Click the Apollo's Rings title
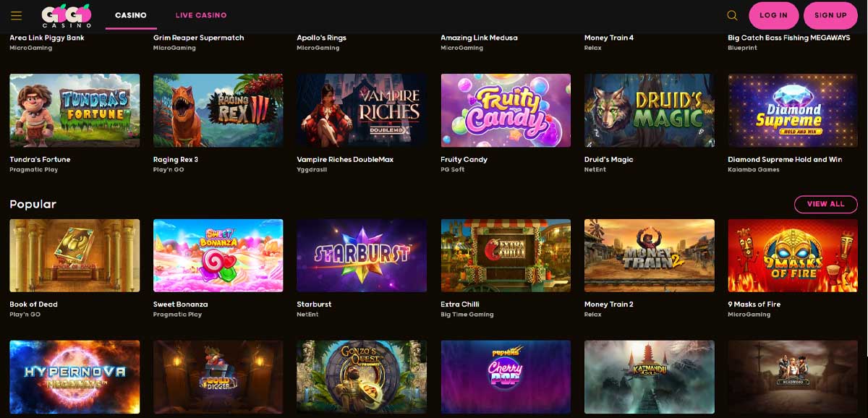The image size is (868, 418). point(321,38)
